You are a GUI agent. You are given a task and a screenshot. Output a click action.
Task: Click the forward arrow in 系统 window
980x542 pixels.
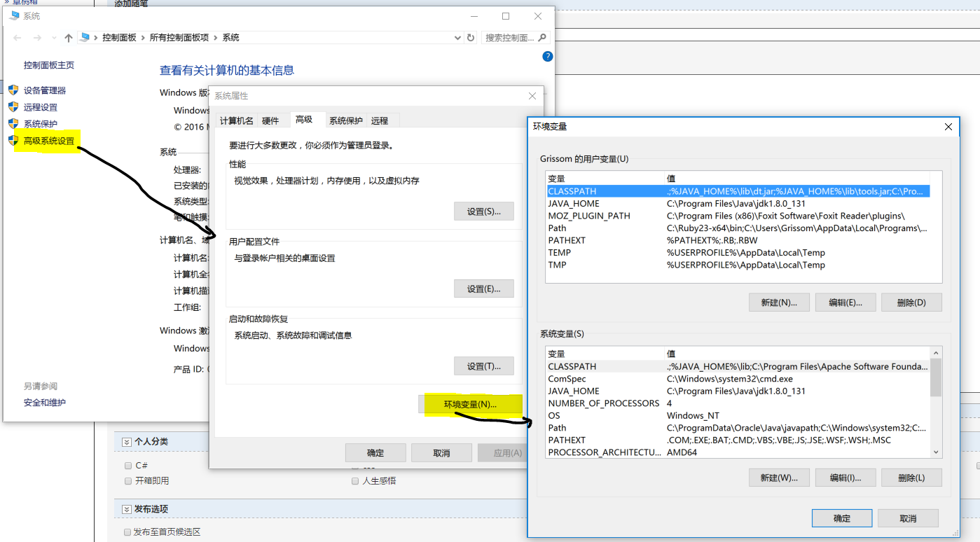(x=37, y=38)
